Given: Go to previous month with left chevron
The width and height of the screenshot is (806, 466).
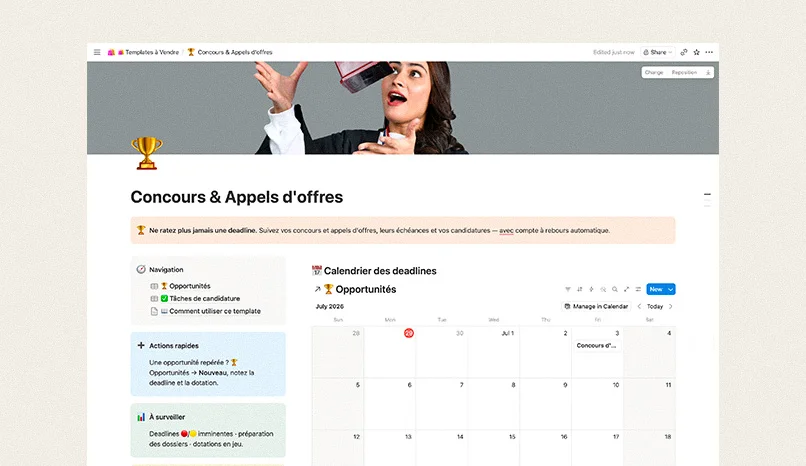Looking at the screenshot, I should pyautogui.click(x=639, y=306).
